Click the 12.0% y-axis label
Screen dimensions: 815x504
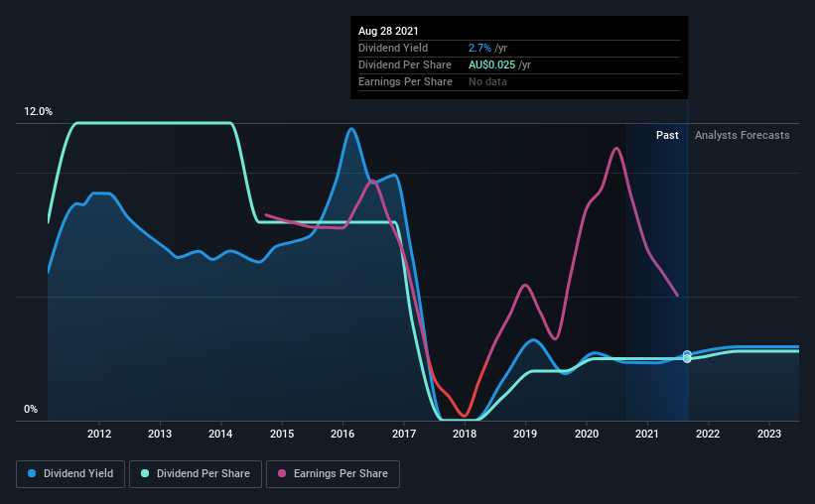coord(38,112)
